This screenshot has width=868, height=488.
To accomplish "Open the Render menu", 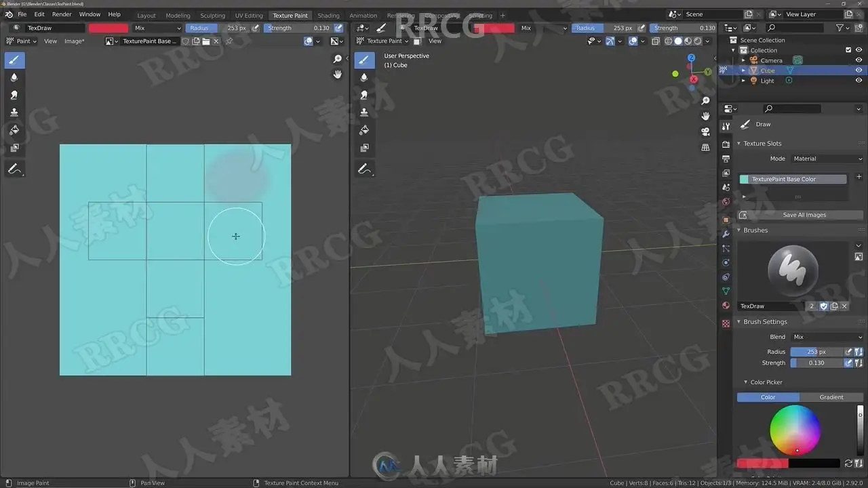I will point(62,14).
